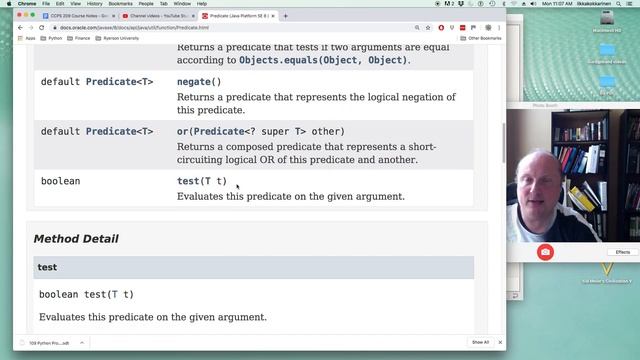This screenshot has width=640, height=360.
Task: Close the Channel videos YouTube tab
Action: (193, 16)
